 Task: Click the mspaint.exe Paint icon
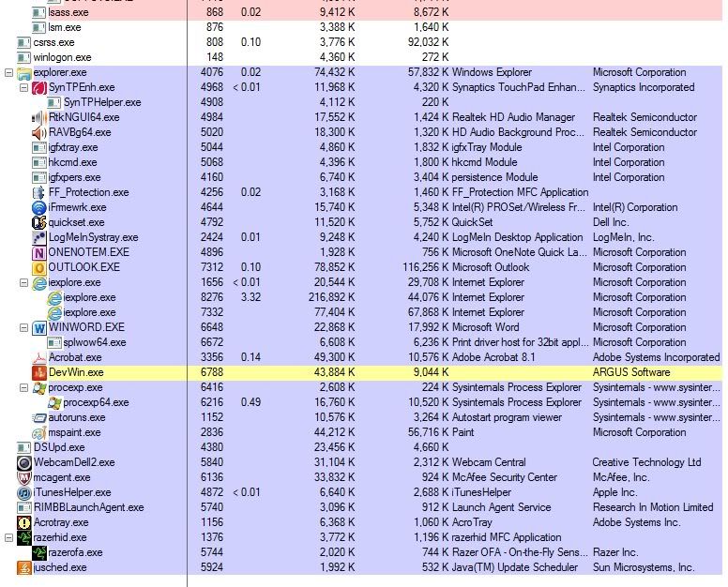pos(39,433)
